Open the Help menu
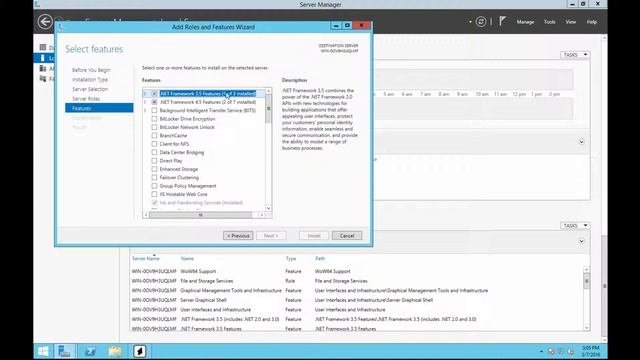Viewport: 640px width, 360px height. click(592, 22)
